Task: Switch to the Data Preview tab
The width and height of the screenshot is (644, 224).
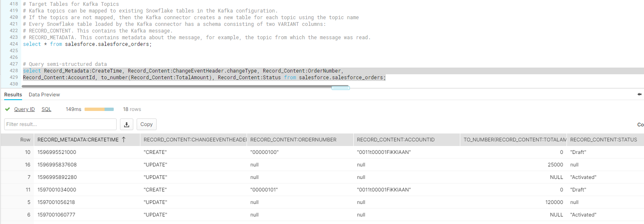Action: (x=44, y=95)
